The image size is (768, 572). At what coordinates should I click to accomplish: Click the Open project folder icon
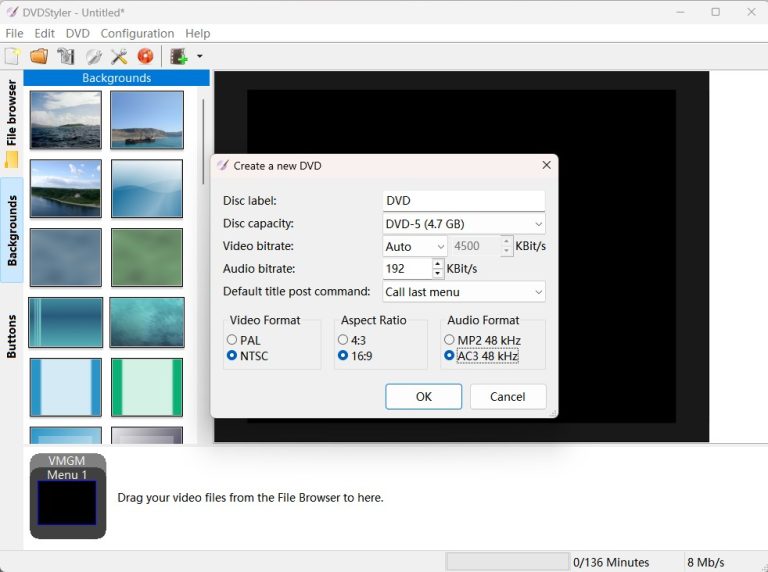click(x=39, y=56)
